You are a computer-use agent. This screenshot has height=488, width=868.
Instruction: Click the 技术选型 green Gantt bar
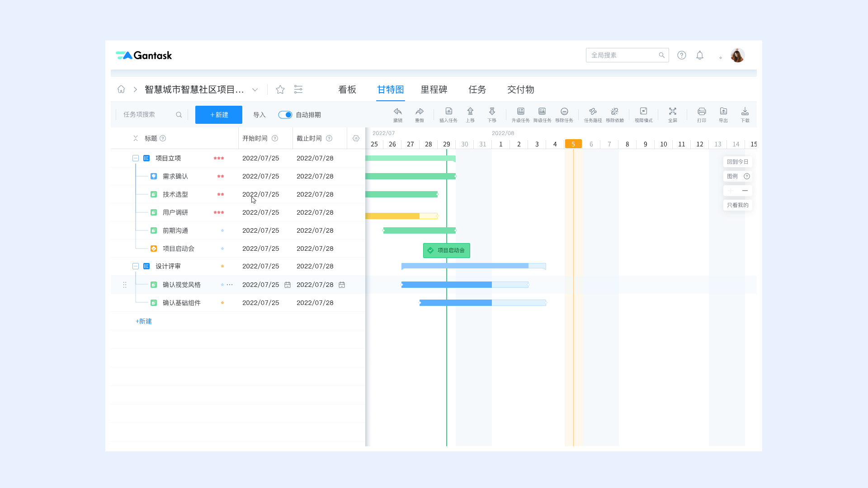click(x=401, y=194)
